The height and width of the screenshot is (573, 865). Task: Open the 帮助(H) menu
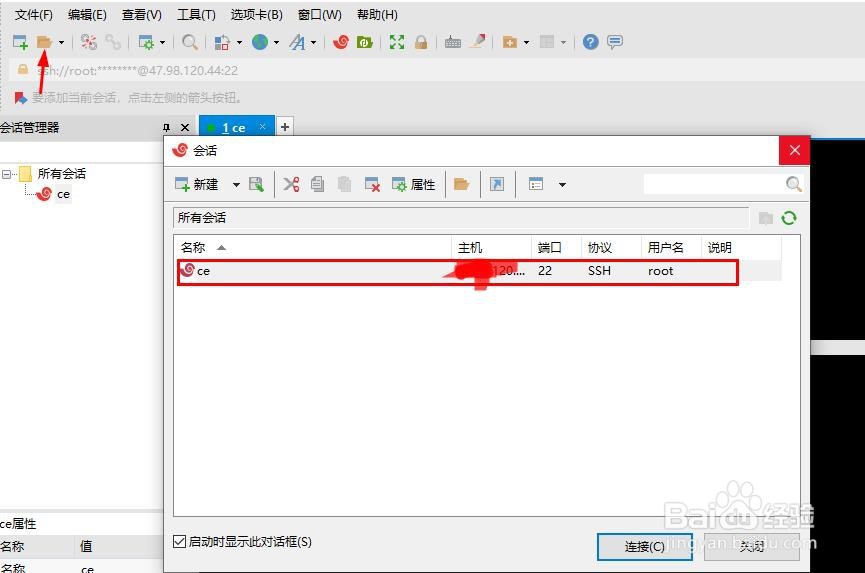(x=377, y=15)
